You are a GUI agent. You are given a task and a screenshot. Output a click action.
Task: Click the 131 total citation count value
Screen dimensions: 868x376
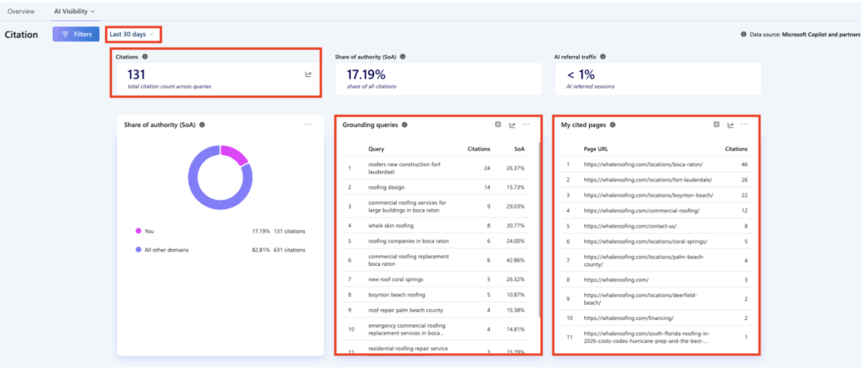pos(136,75)
